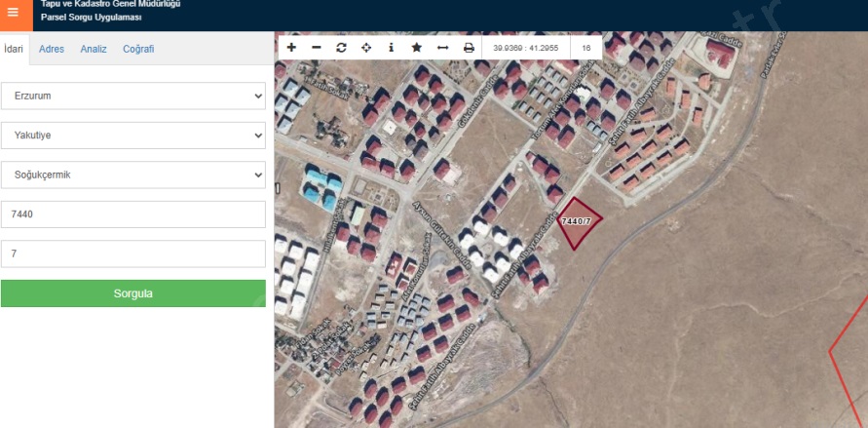Expand the Erzurum province dropdown
Screen dimensions: 868x428
(133, 97)
